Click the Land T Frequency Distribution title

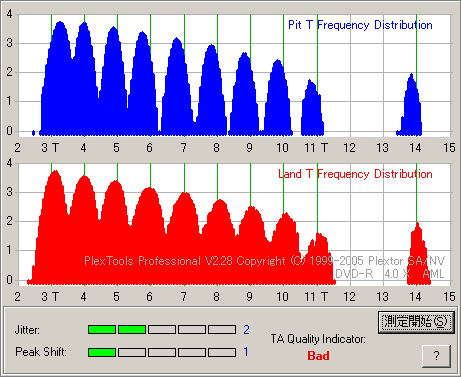[355, 174]
